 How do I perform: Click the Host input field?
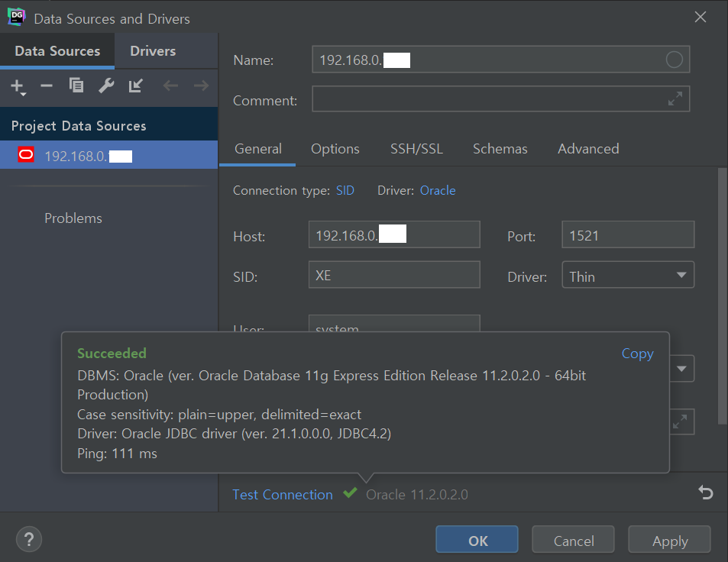[394, 234]
